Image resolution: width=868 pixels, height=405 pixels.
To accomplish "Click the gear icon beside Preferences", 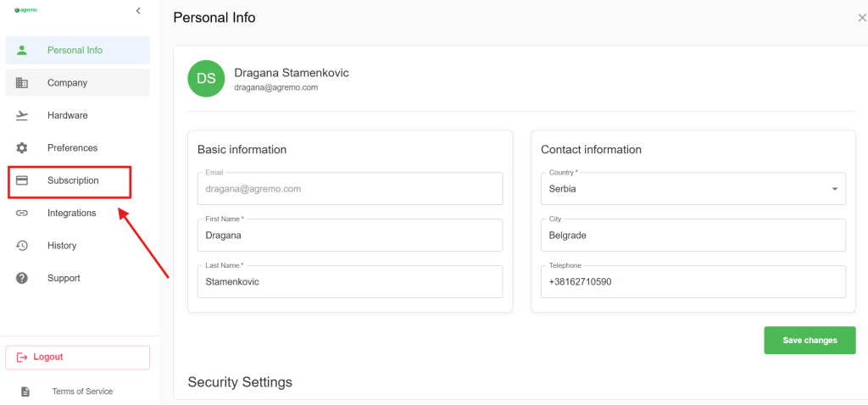I will [x=22, y=147].
